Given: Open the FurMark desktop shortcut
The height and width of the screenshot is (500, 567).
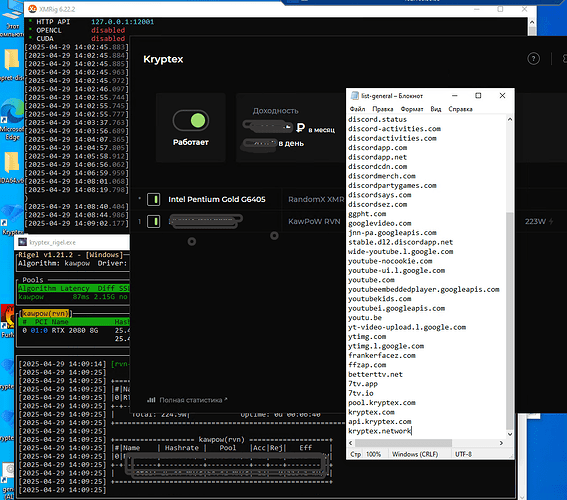Looking at the screenshot, I should point(7,321).
